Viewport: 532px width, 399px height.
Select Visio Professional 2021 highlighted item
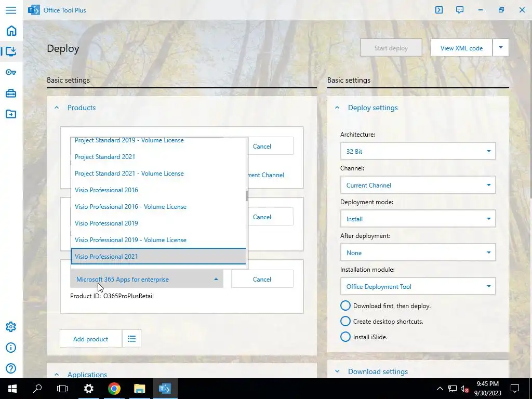tap(158, 257)
